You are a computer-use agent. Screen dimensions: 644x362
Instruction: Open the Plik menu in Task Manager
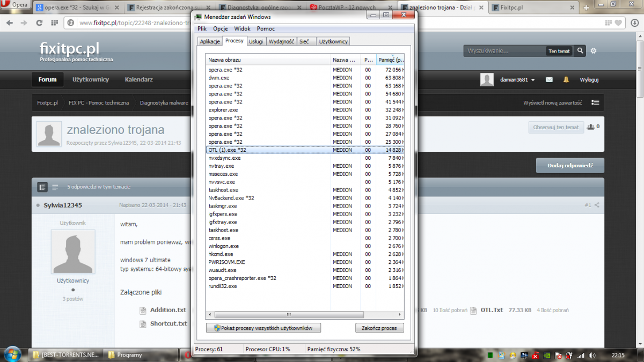(x=202, y=28)
